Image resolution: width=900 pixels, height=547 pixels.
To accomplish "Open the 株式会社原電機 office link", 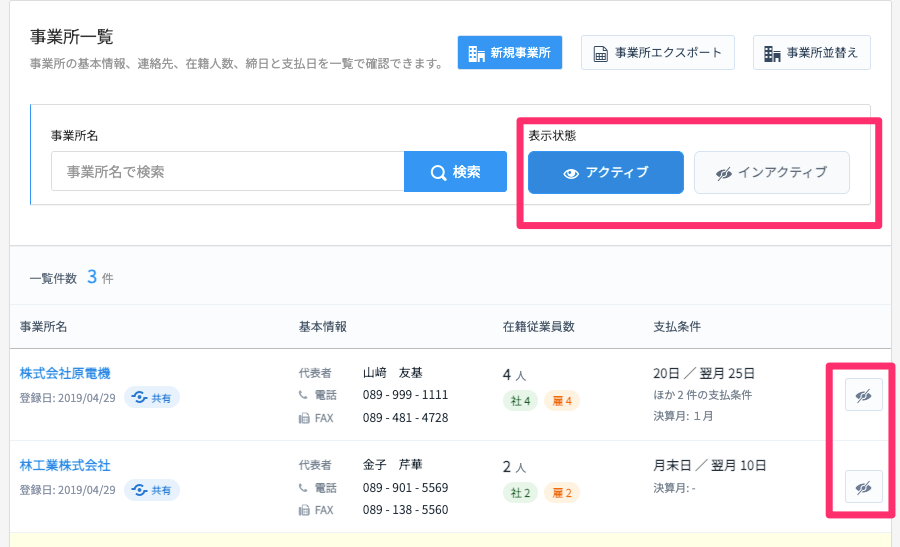I will pyautogui.click(x=65, y=373).
